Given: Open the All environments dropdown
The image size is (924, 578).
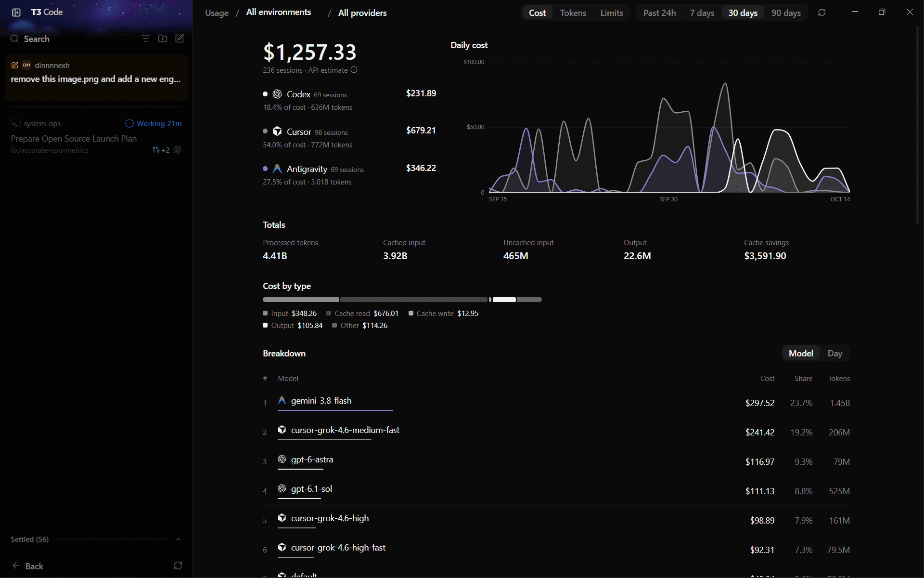Looking at the screenshot, I should 279,12.
